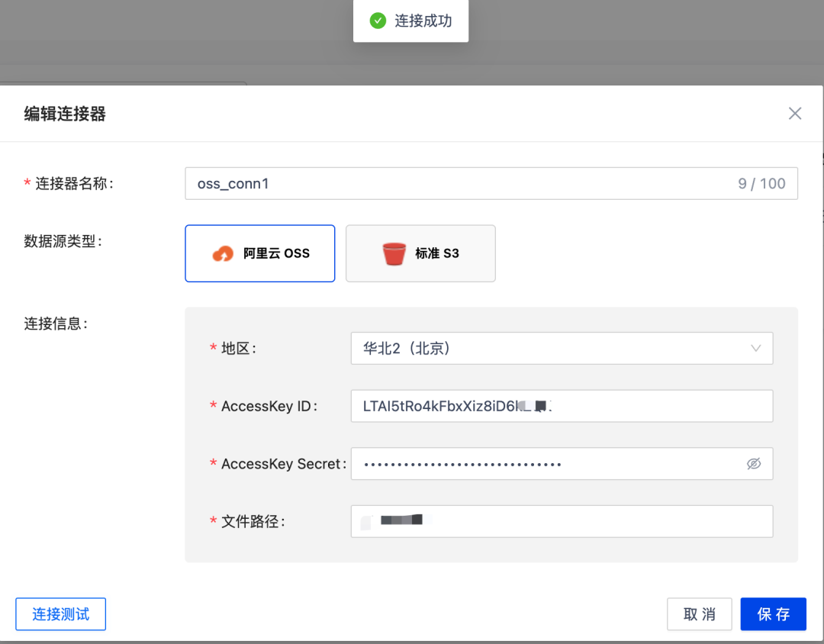Click the 连接成功 notification text
The image size is (824, 644).
pyautogui.click(x=423, y=21)
